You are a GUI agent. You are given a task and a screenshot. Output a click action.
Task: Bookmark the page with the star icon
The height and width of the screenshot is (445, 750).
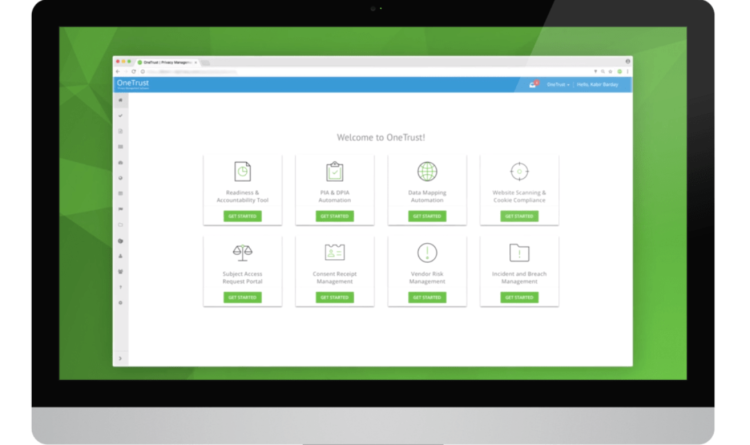610,71
